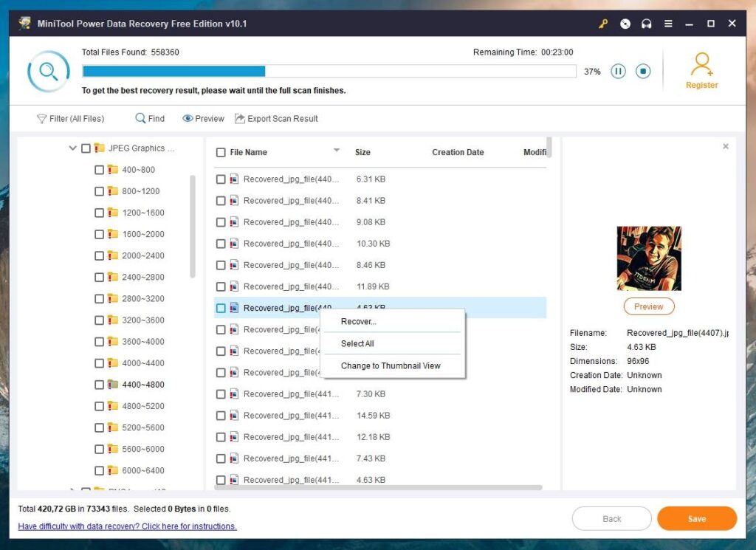The height and width of the screenshot is (550, 756).
Task: Stop the scan
Action: click(x=643, y=72)
